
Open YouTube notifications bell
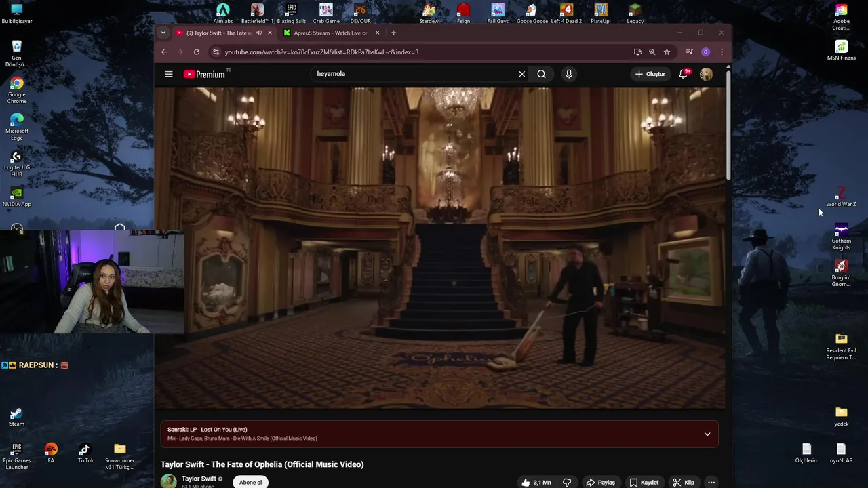[684, 74]
